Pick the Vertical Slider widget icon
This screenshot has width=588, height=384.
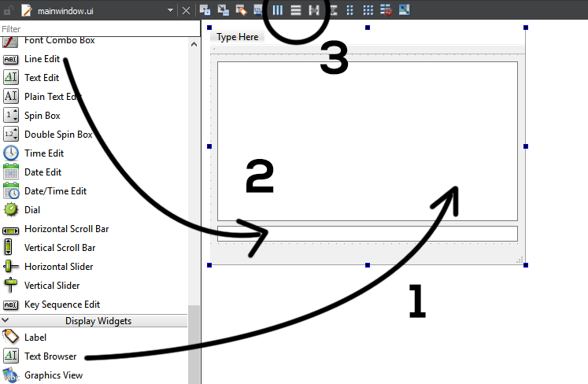(x=10, y=286)
